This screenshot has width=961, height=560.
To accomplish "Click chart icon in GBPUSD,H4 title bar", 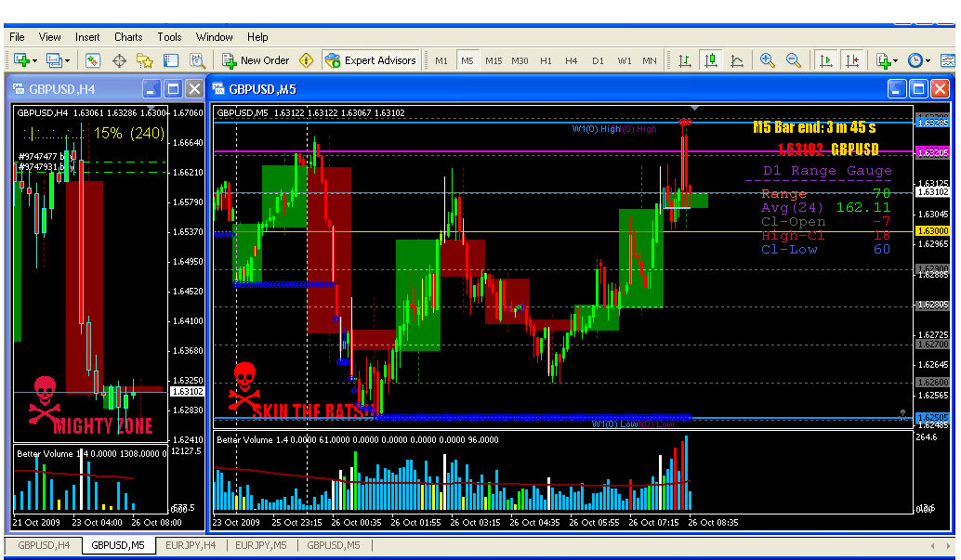I will tap(19, 89).
